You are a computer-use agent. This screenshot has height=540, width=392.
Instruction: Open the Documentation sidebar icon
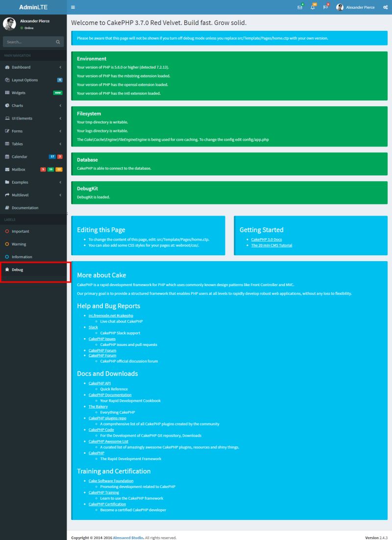[7, 207]
